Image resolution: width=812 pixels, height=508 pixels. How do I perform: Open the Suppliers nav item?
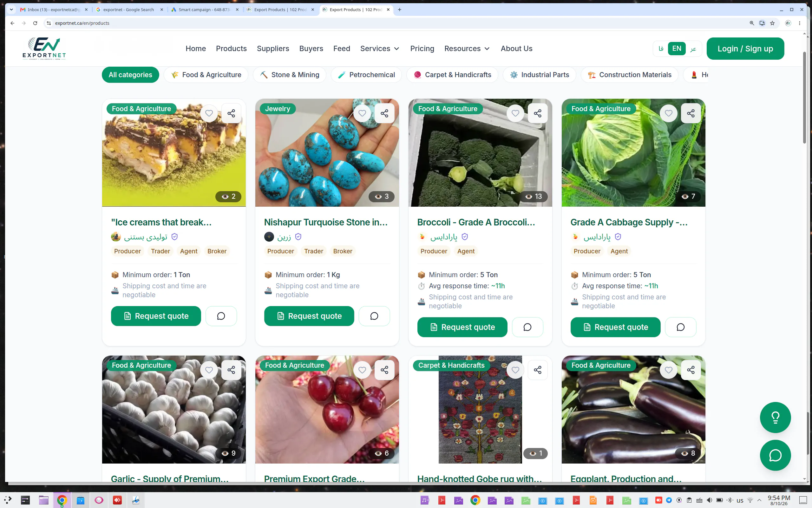coord(273,48)
